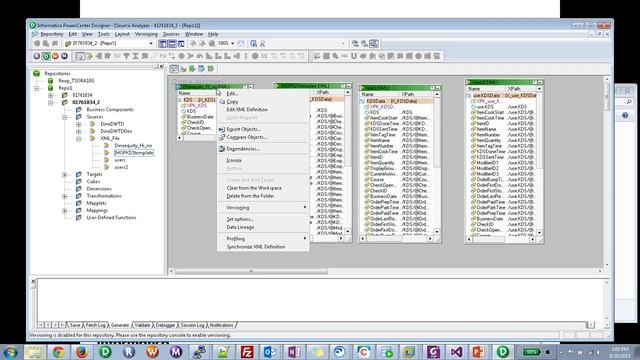The image size is (640, 360).
Task: Open Outlook from the taskbar
Action: (270, 351)
